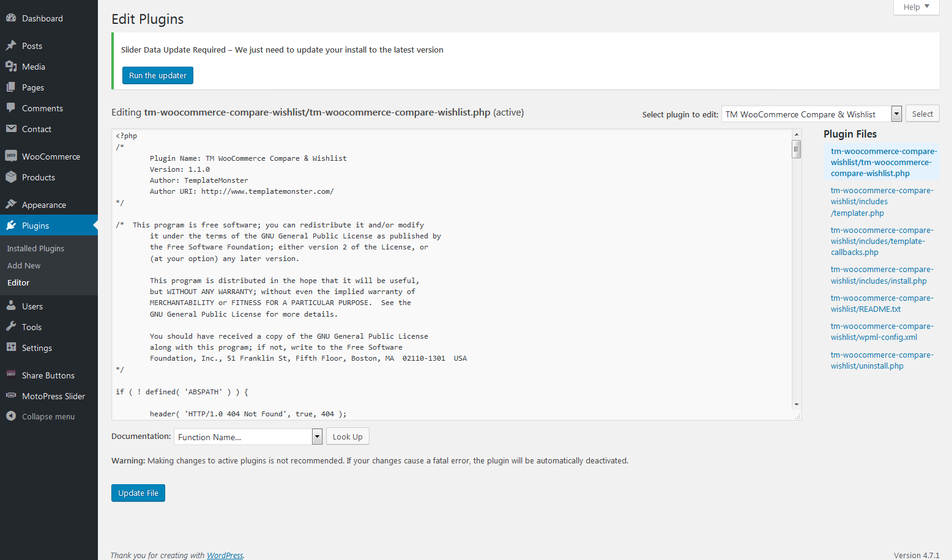Click the Collapse menu arrow icon
The height and width of the screenshot is (560, 952).
(11, 416)
